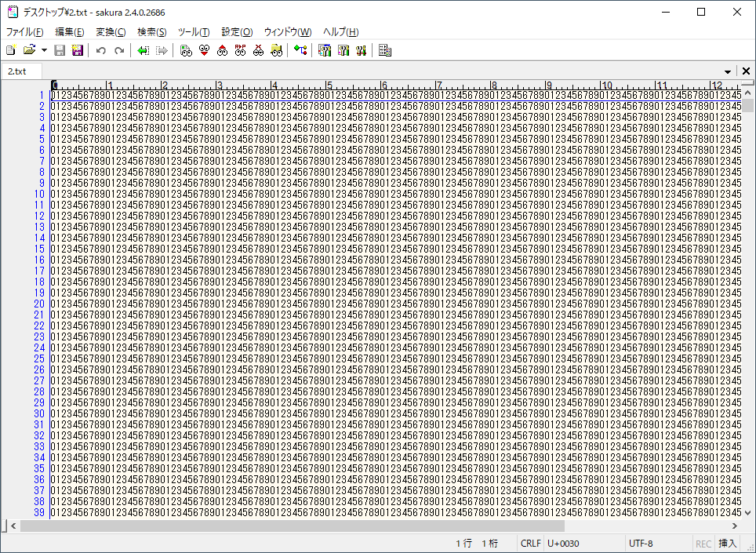
Task: Click line number 20 in the gutter
Action: pyautogui.click(x=39, y=304)
